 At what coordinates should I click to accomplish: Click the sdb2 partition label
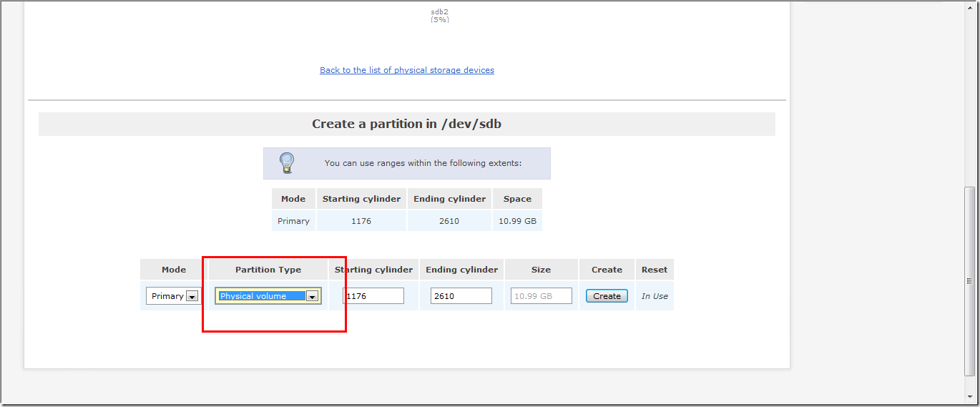point(439,12)
